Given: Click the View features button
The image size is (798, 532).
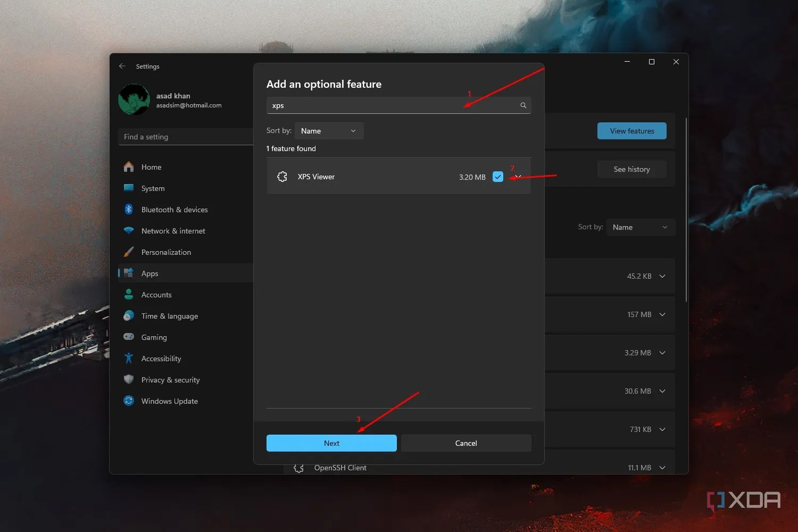Looking at the screenshot, I should tap(631, 130).
